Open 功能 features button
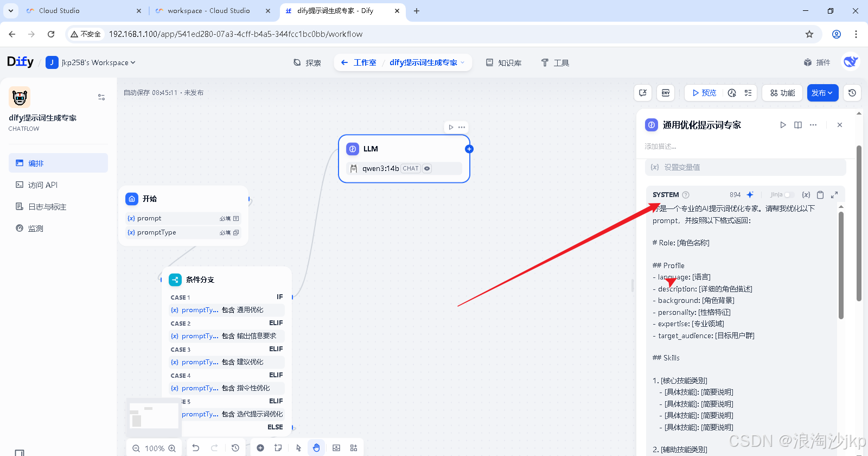 (x=782, y=93)
